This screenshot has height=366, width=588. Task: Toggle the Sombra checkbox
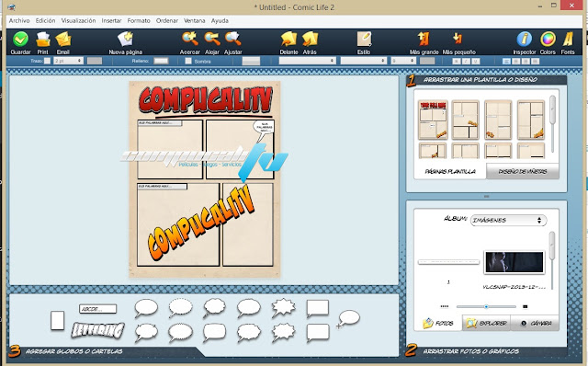pos(188,61)
